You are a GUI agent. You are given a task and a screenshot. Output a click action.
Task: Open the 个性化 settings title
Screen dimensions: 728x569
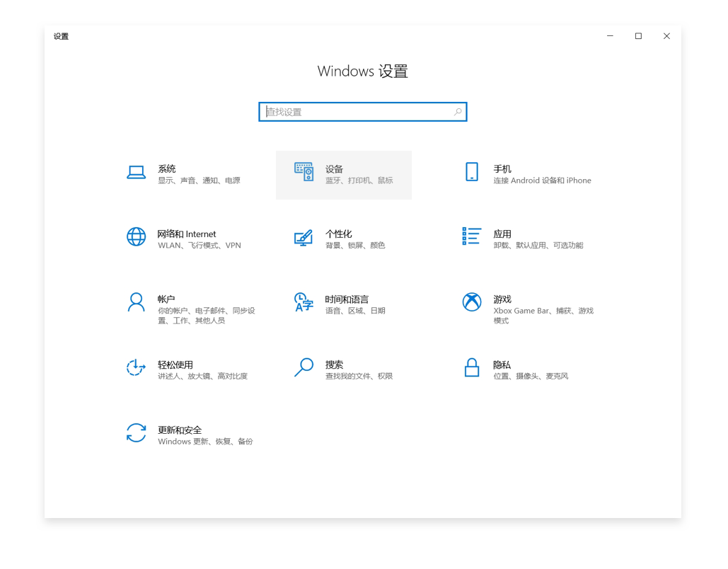338,234
